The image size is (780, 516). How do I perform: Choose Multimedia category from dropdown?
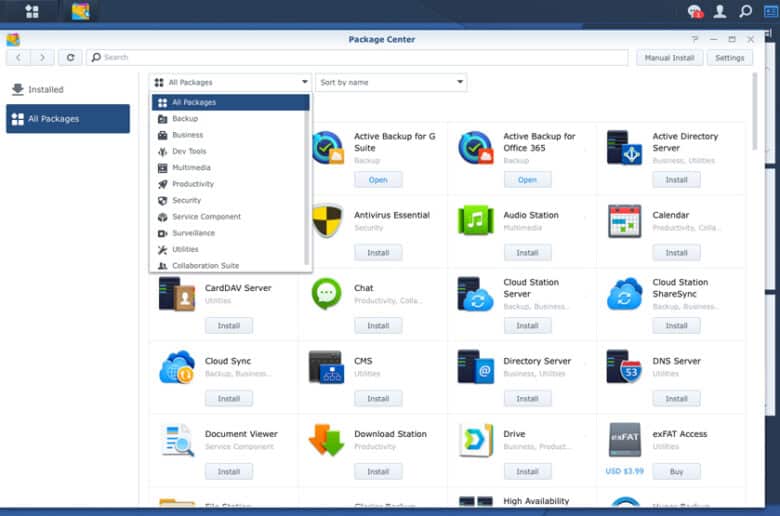pyautogui.click(x=230, y=168)
